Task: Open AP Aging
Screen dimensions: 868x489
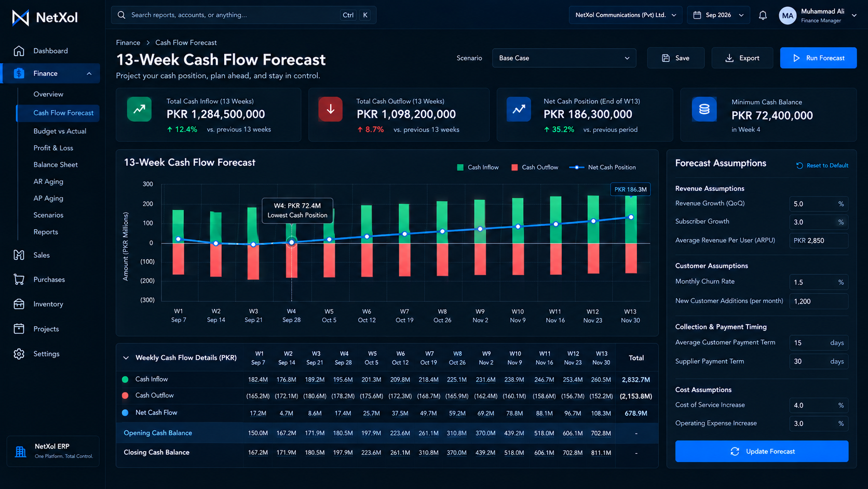Action: (48, 198)
